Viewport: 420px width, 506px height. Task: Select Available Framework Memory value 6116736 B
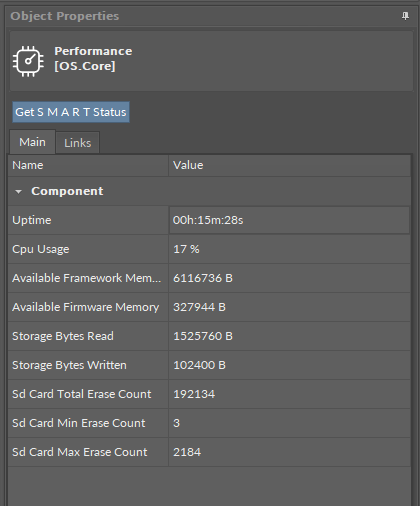click(203, 278)
